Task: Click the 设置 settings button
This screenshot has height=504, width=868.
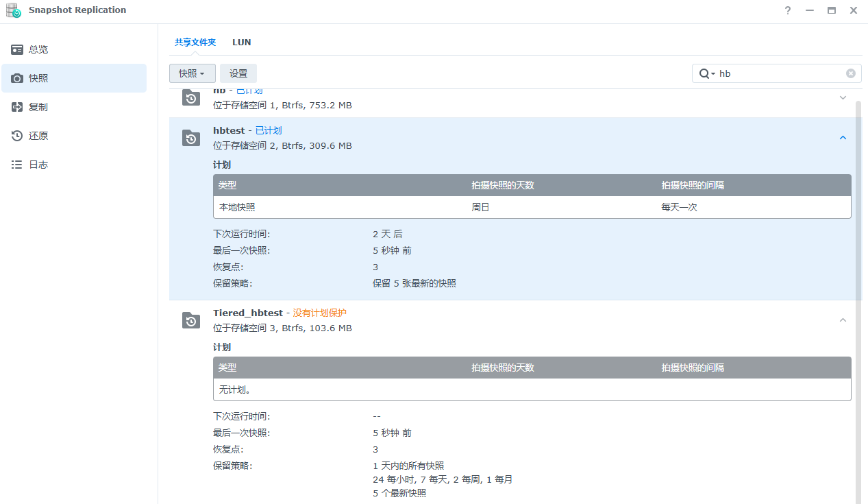Action: point(238,73)
